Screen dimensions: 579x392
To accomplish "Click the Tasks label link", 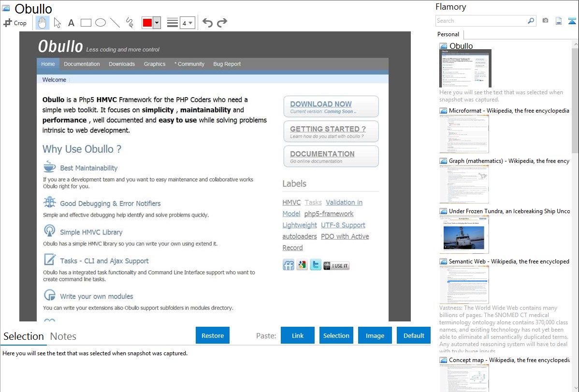I will 313,203.
